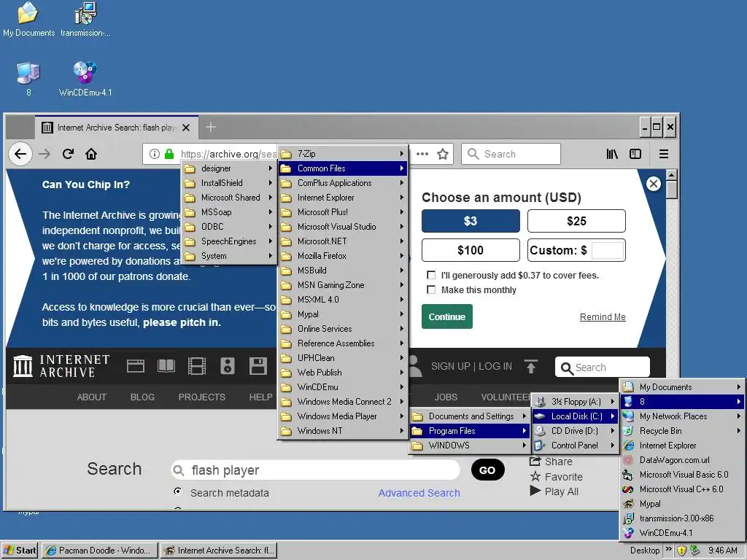
Task: Select the $25 donation amount
Action: [576, 221]
